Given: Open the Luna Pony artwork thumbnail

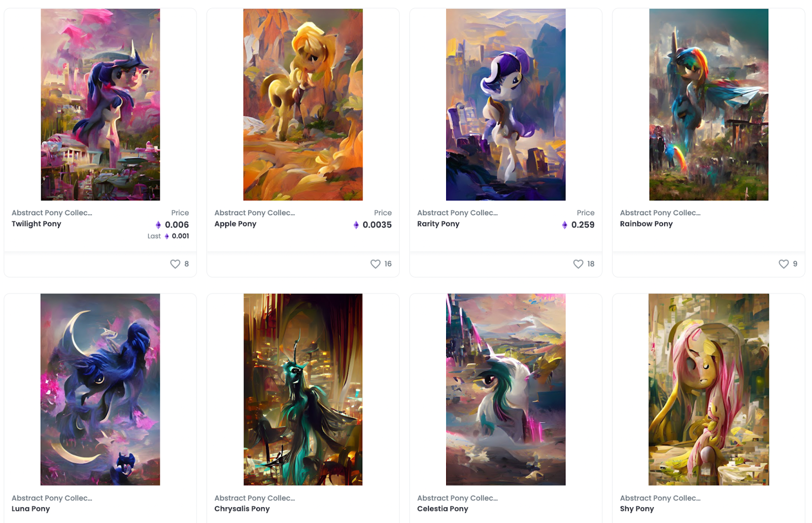Looking at the screenshot, I should [x=100, y=389].
